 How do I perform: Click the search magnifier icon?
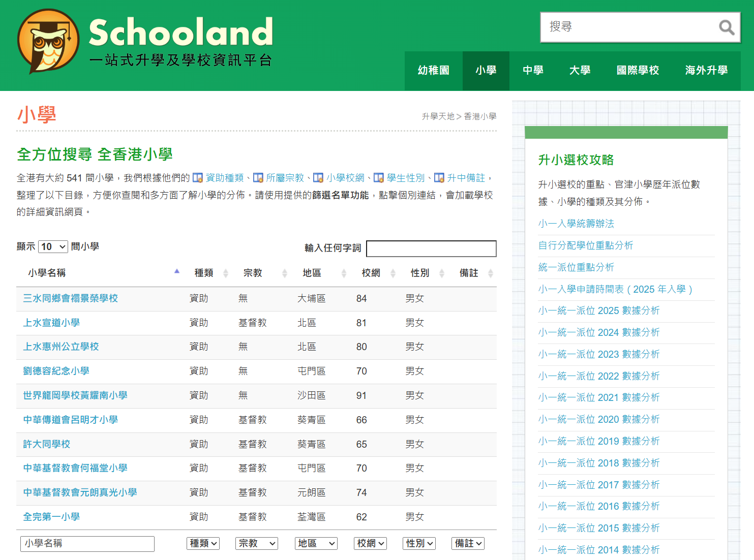[727, 27]
